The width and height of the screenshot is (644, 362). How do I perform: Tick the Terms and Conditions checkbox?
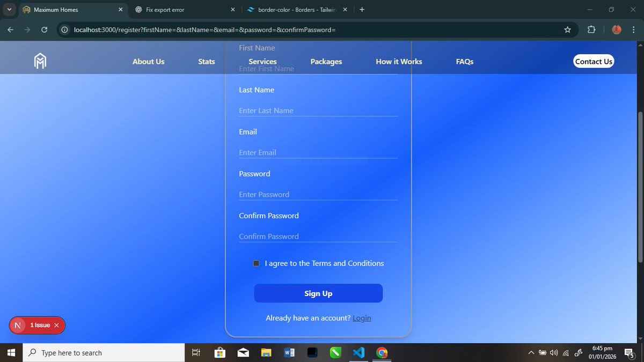(257, 263)
